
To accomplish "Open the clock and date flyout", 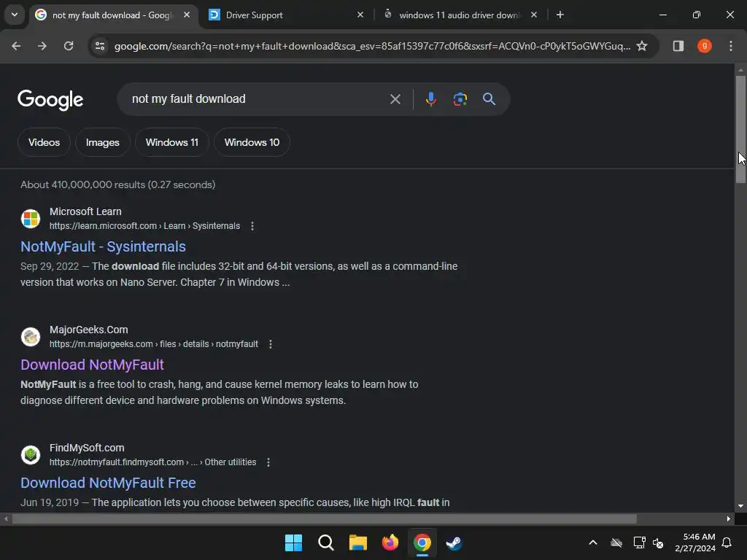I will coord(695,542).
